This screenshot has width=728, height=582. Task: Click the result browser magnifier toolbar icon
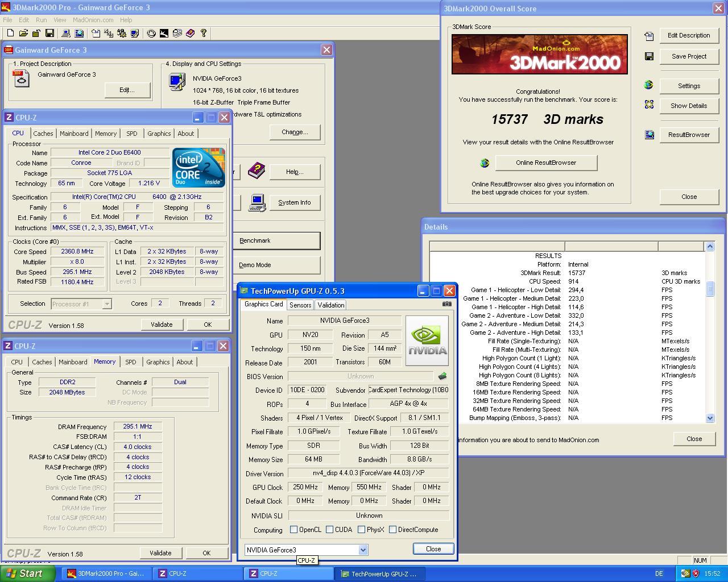[x=79, y=34]
